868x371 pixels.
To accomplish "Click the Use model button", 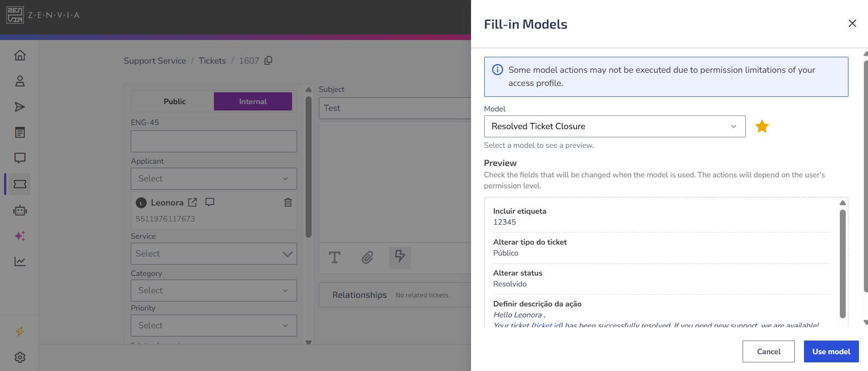I will (831, 351).
